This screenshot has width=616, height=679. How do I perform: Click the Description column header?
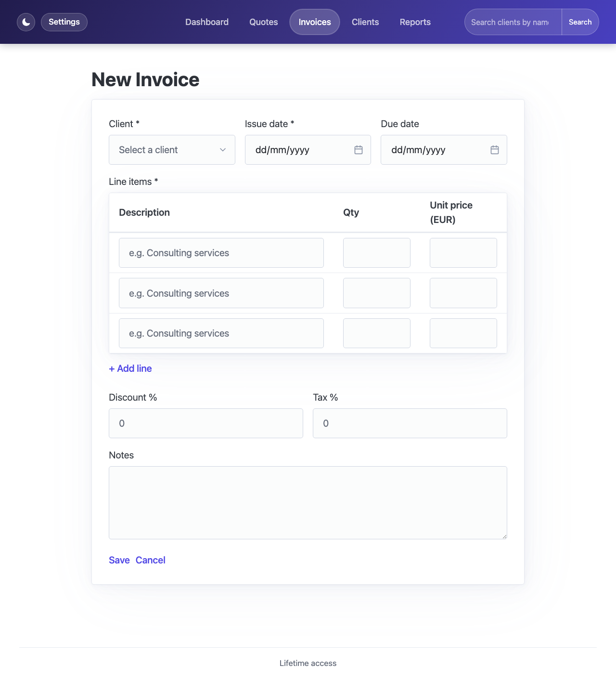click(144, 212)
